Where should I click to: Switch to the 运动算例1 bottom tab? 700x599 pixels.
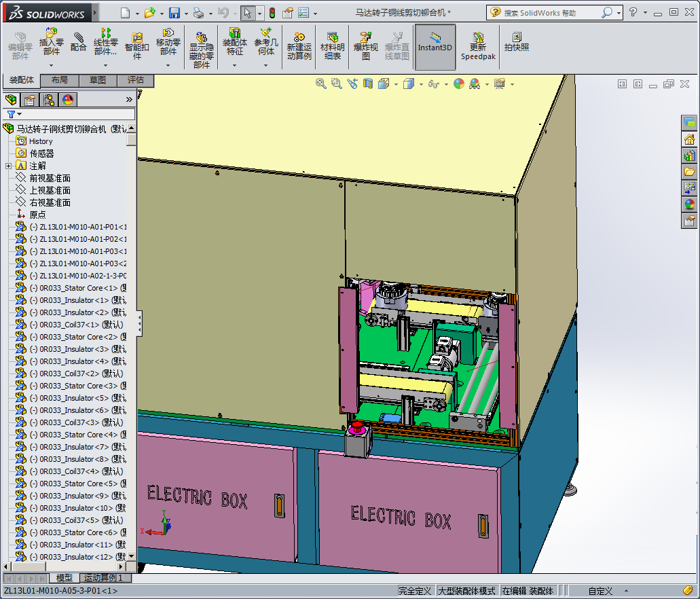[x=104, y=578]
